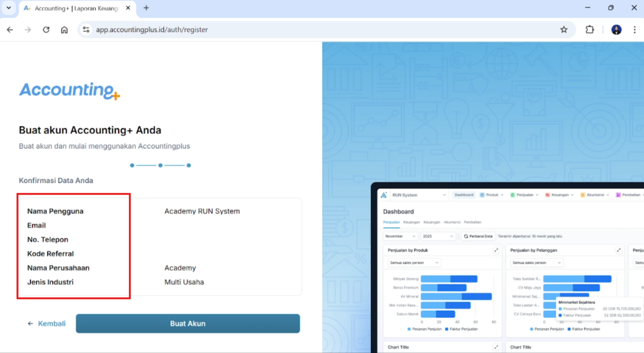Click the Accounting+ logo
The height and width of the screenshot is (353, 644).
70,91
